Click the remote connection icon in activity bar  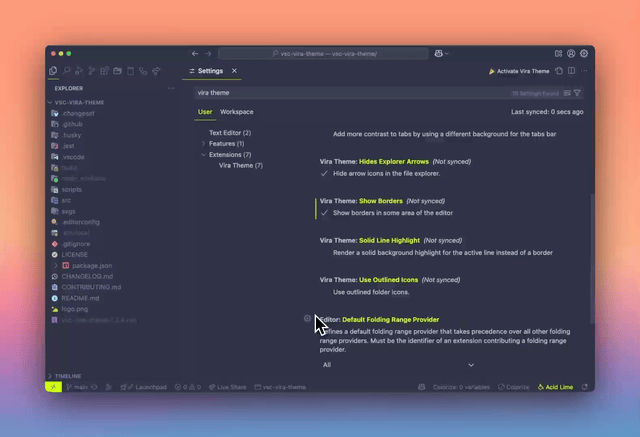[x=143, y=71]
